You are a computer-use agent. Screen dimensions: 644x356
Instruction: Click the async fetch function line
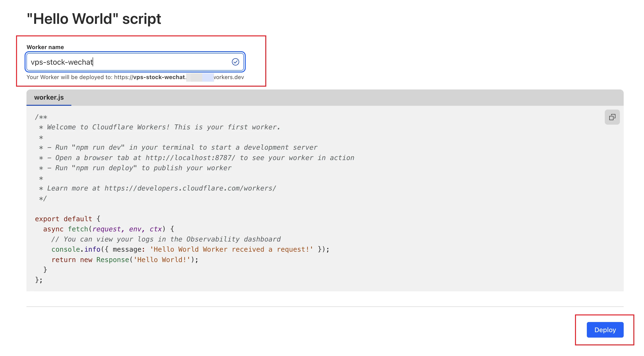pos(108,229)
